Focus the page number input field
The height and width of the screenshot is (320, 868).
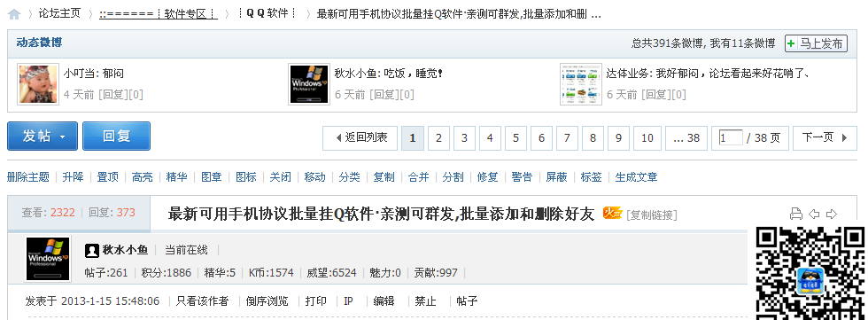[730, 138]
